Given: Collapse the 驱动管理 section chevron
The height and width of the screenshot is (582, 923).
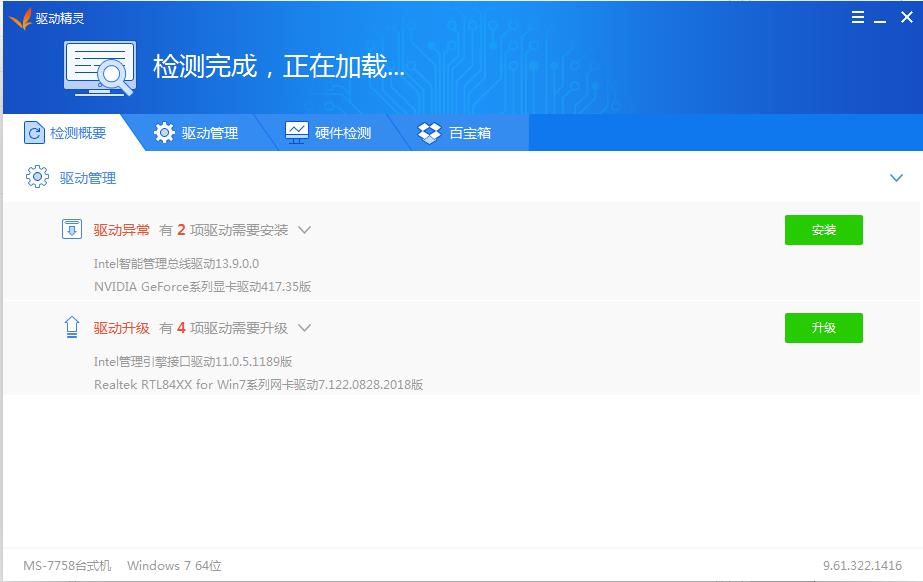Looking at the screenshot, I should click(897, 178).
